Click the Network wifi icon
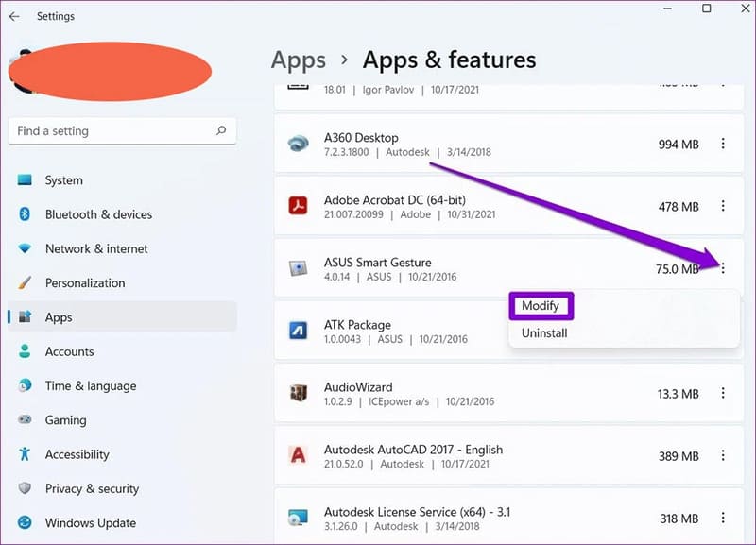756x545 pixels. 25,248
